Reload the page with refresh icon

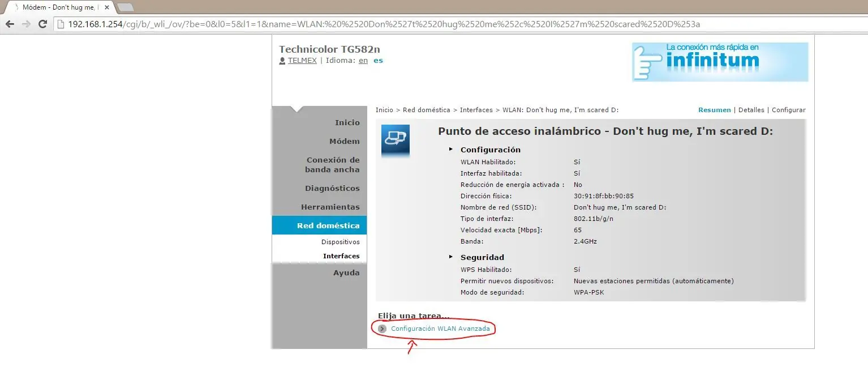42,24
